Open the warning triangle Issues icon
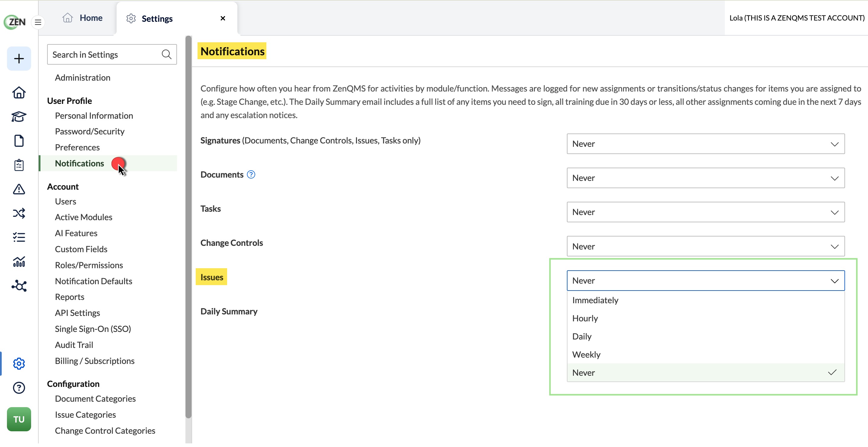Viewport: 868px width, 447px height. point(19,189)
